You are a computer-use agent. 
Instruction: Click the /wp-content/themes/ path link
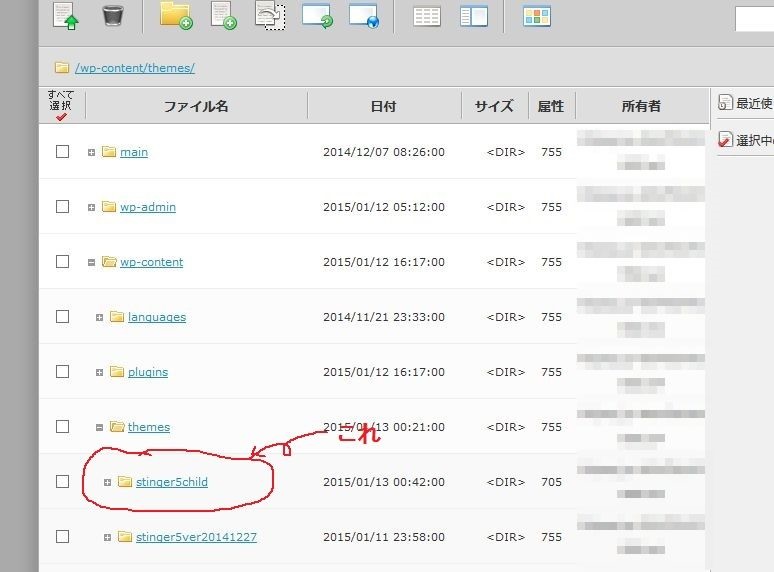click(x=134, y=68)
